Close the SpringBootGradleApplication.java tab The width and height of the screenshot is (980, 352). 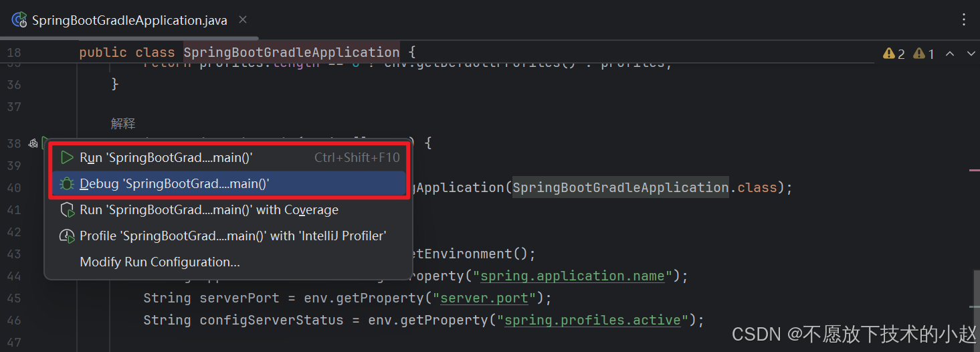pyautogui.click(x=243, y=20)
